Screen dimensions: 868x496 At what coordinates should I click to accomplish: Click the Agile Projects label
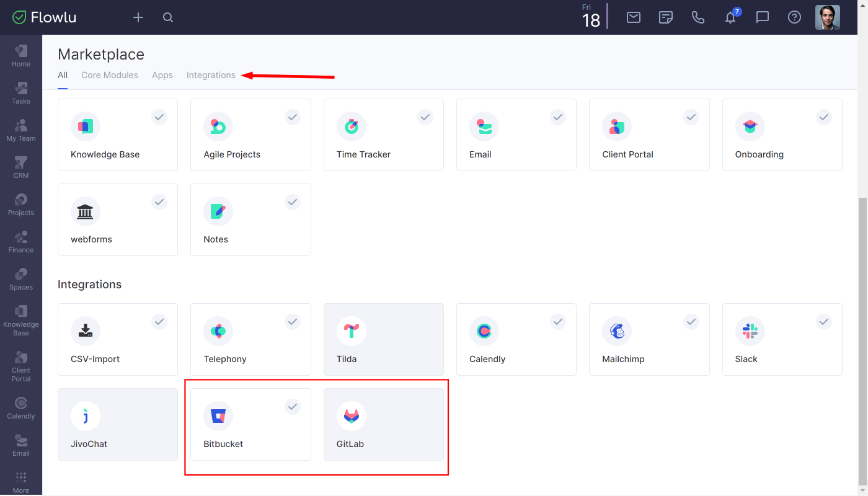point(232,154)
